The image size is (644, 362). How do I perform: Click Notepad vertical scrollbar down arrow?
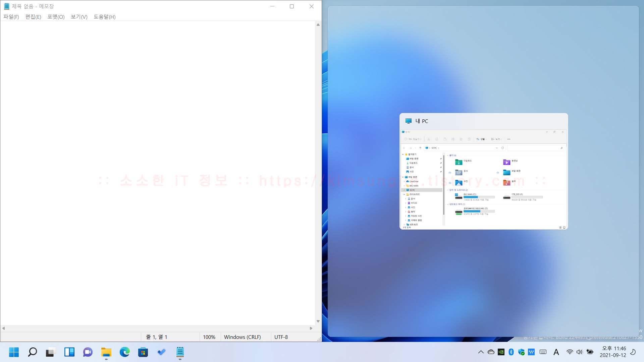[x=318, y=321]
